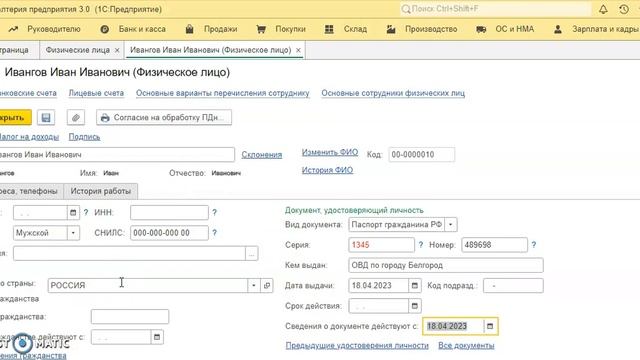640x360 pixels.
Task: Click Изменить ФИО link
Action: (x=330, y=152)
